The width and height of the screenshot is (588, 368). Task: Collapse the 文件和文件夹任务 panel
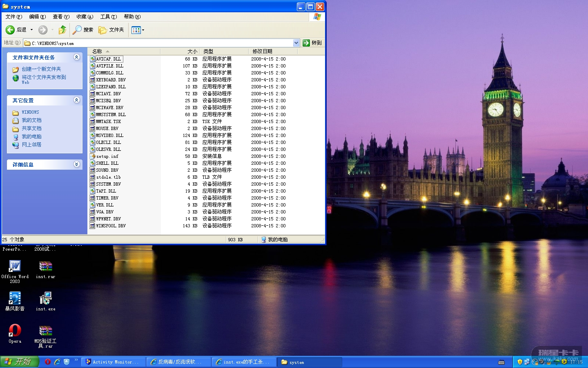point(76,57)
